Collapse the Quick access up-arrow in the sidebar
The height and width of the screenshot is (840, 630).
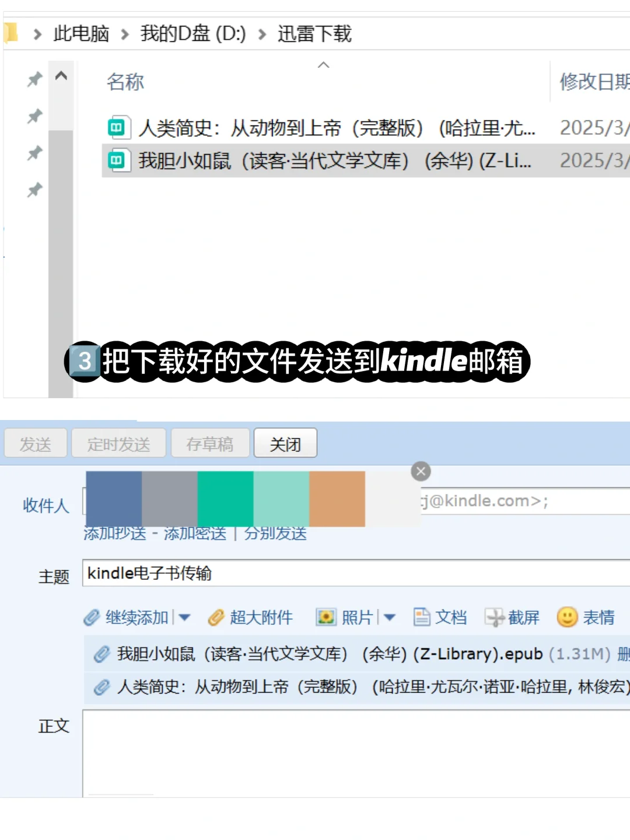click(61, 76)
